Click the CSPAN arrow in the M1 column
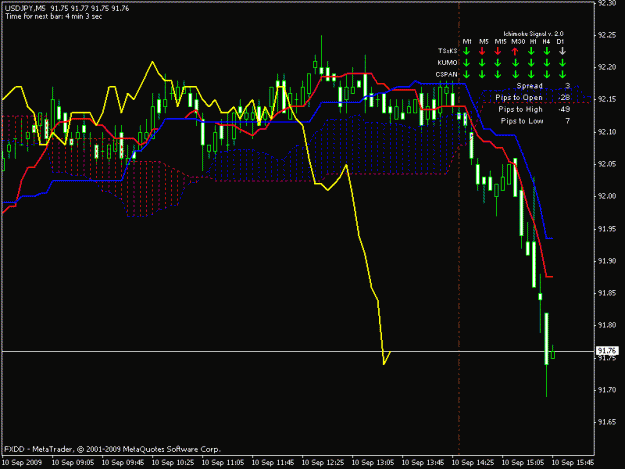The image size is (625, 469). [467, 74]
